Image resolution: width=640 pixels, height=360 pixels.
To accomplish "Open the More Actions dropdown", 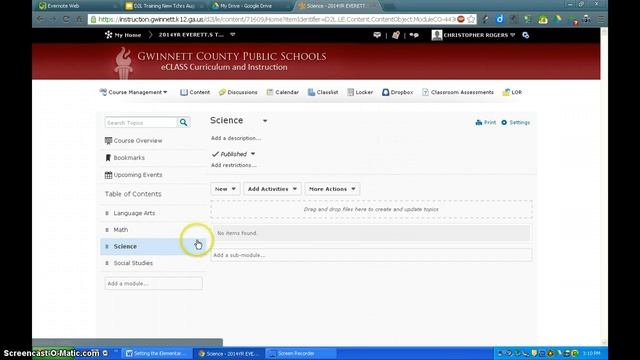I will 332,189.
